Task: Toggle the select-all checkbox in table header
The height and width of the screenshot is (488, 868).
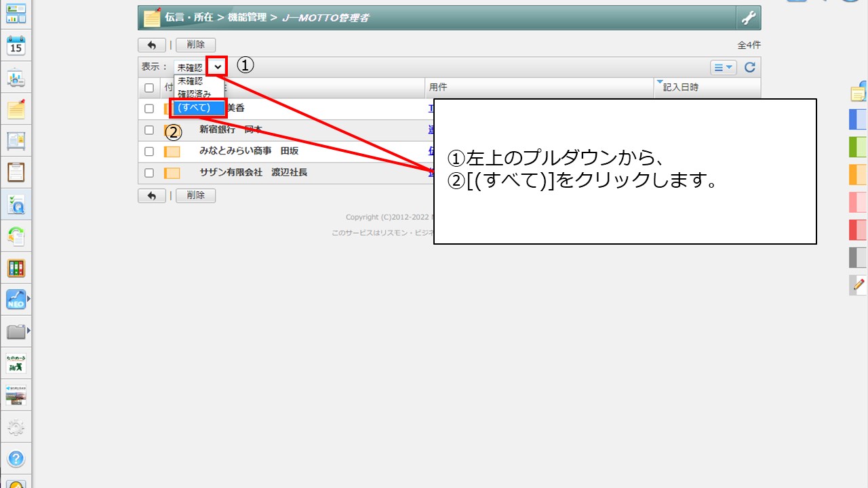Action: (149, 88)
